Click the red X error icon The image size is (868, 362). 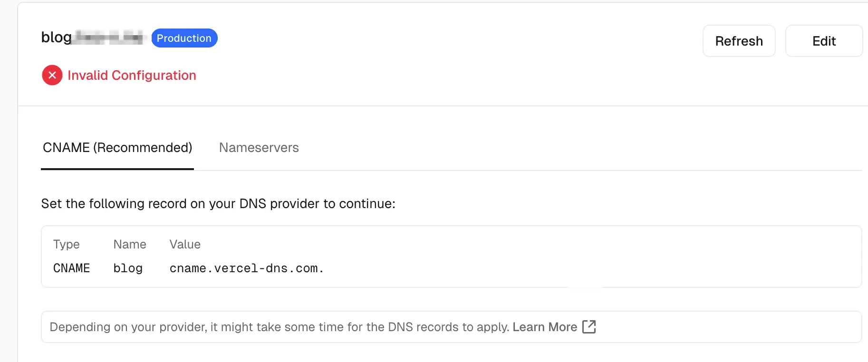click(52, 75)
